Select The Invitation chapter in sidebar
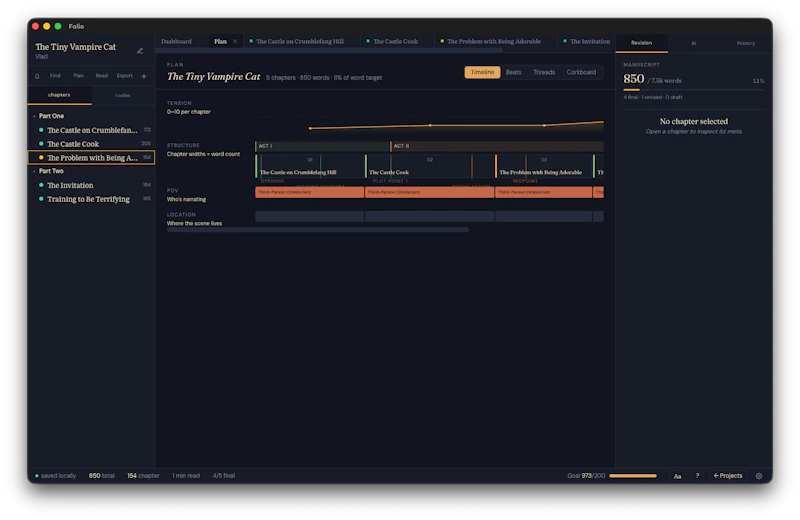 click(x=91, y=185)
